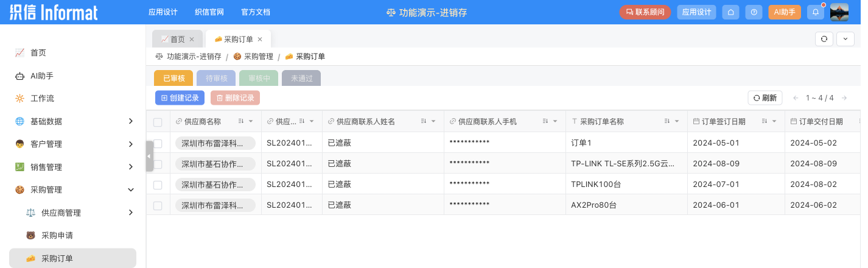Viewport: 868px width, 268px height.
Task: Select 采购订单 in the sidebar
Action: point(73,258)
